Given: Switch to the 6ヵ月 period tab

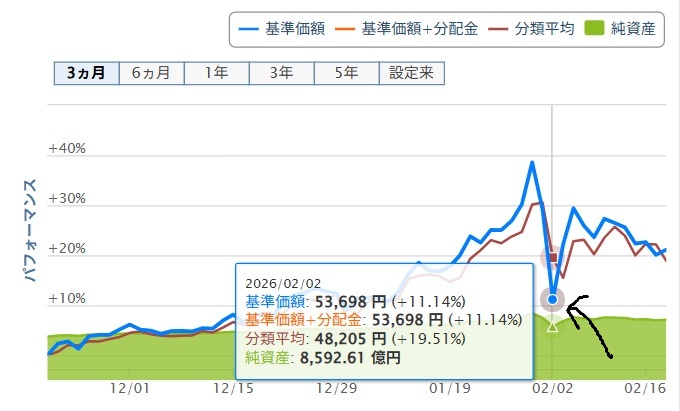Looking at the screenshot, I should point(151,73).
